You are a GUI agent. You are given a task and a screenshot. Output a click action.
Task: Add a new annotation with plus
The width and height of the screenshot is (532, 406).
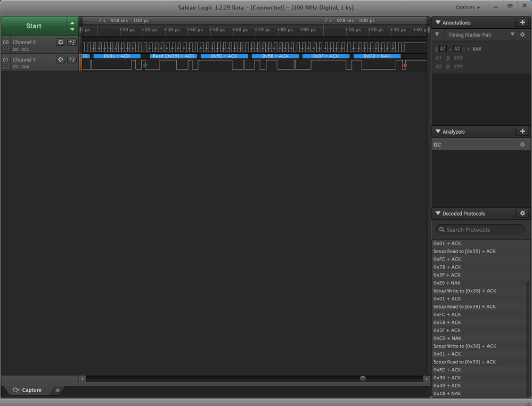click(522, 22)
